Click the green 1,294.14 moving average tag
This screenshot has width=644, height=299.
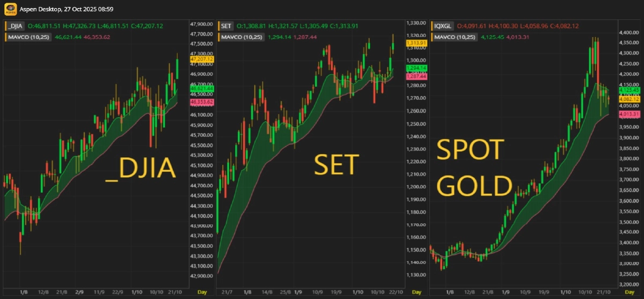416,68
